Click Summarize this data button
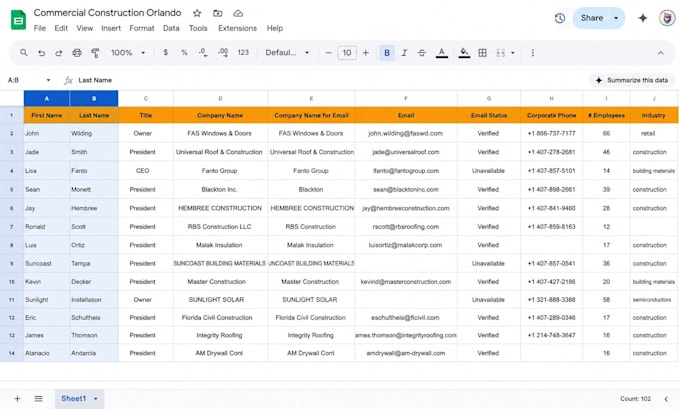 tap(632, 80)
